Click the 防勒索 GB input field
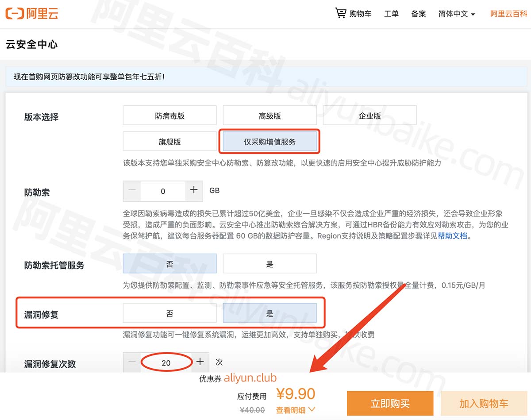531x420 pixels. (x=163, y=191)
